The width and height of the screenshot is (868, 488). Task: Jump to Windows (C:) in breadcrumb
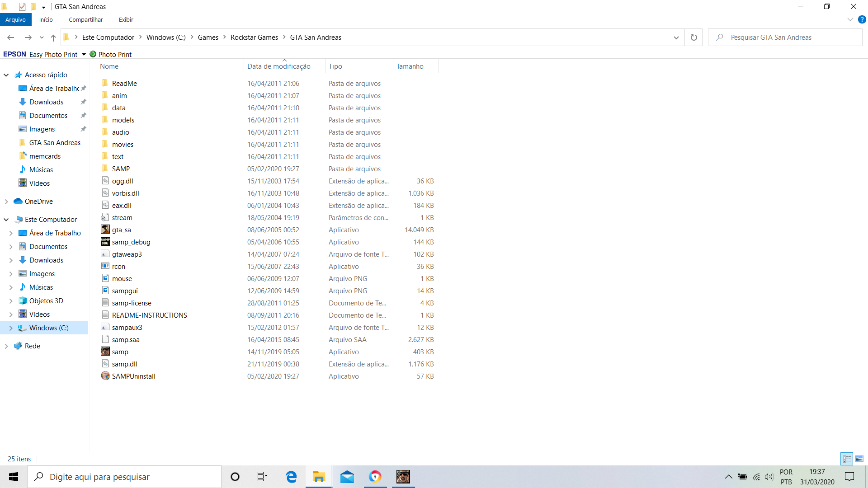pos(166,38)
